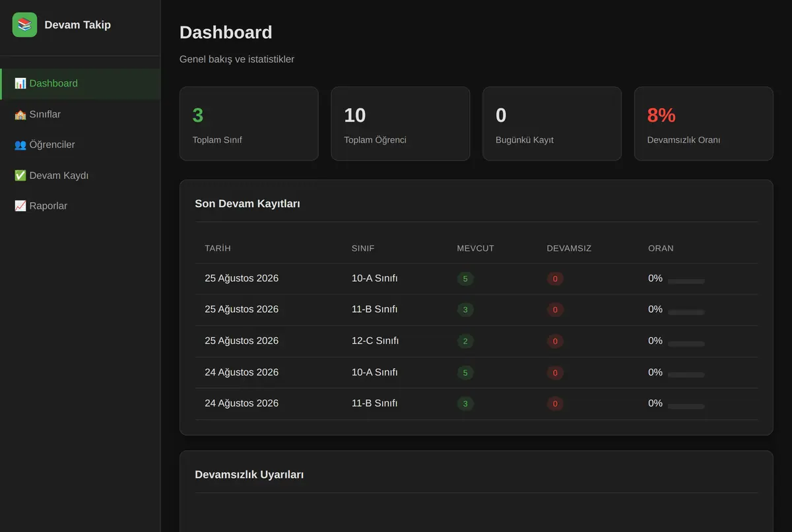Click the progress bar in the 11-B 25 Ağustos row

[x=686, y=312]
